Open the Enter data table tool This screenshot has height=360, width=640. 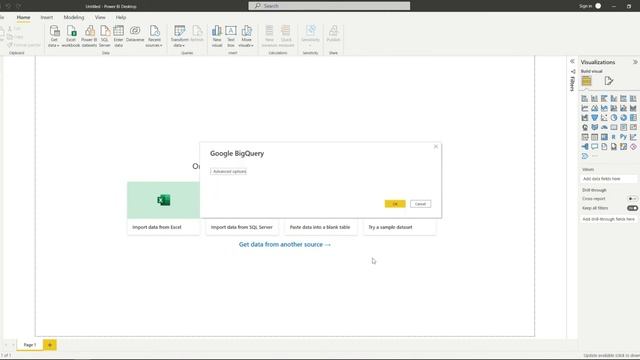tap(118, 36)
